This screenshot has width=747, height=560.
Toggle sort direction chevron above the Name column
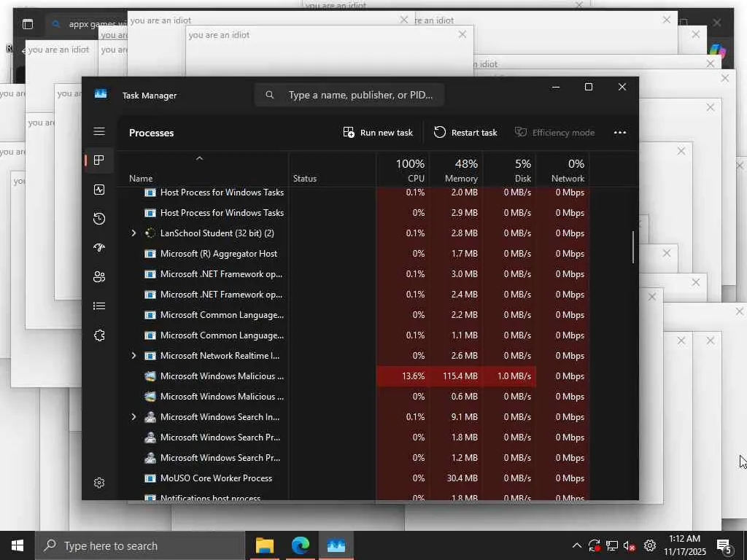click(200, 158)
